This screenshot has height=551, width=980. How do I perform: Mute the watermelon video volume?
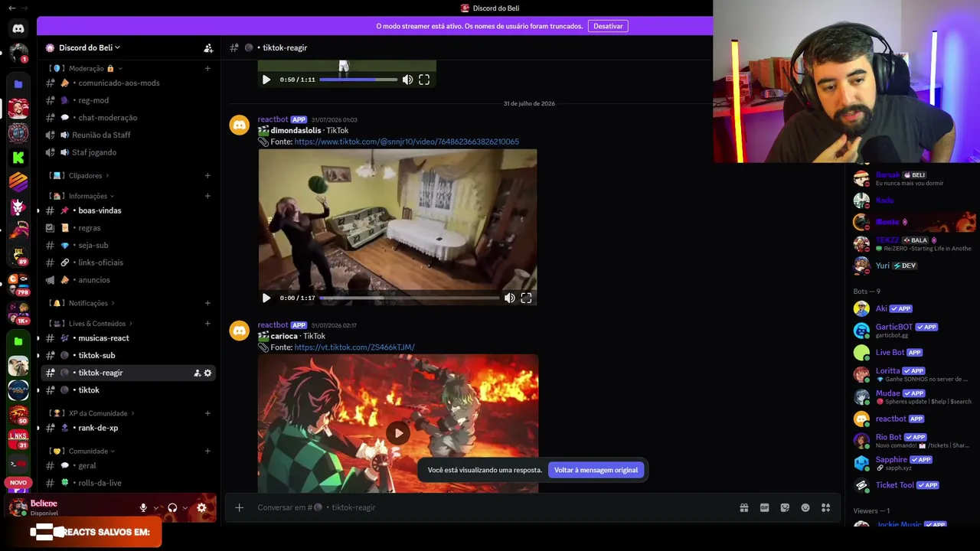tap(509, 298)
